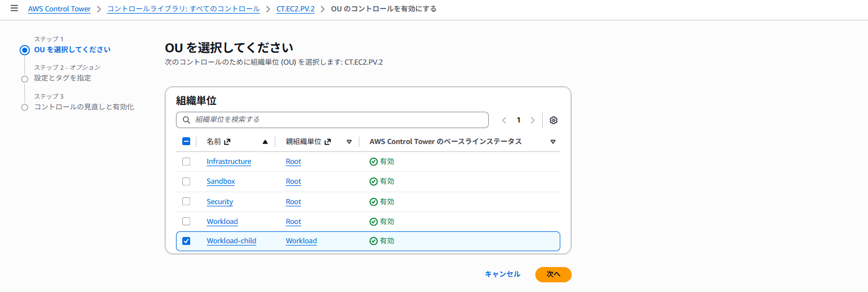Click the 有効 status icon in Workload-child row
Viewport: 868px width, 292px height.
click(x=374, y=241)
